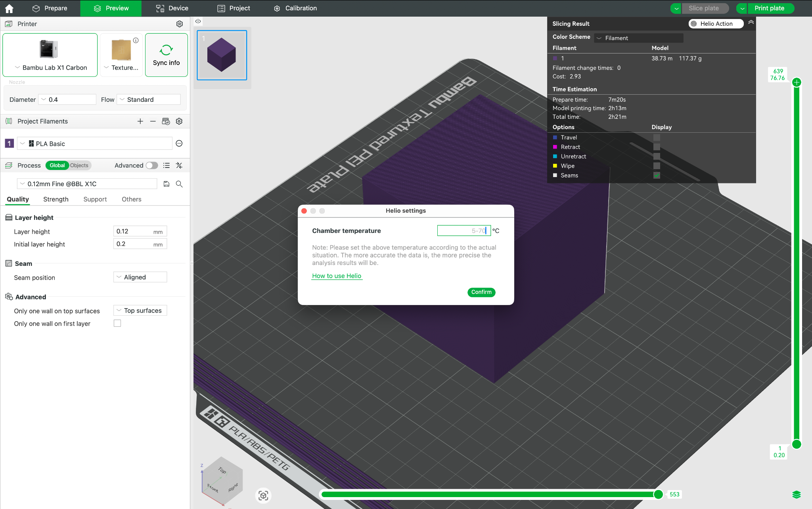Screen dimensions: 812x509
Task: Click the plus handle atop layer slider
Action: point(797,82)
